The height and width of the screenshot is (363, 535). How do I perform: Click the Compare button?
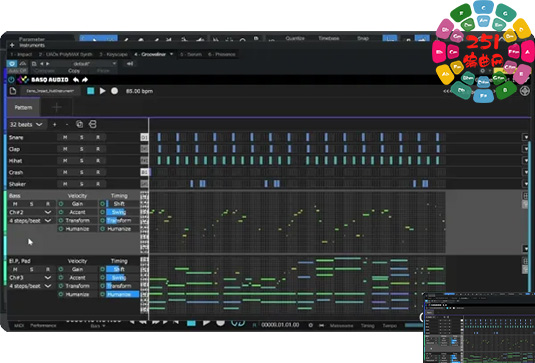pyautogui.click(x=44, y=71)
